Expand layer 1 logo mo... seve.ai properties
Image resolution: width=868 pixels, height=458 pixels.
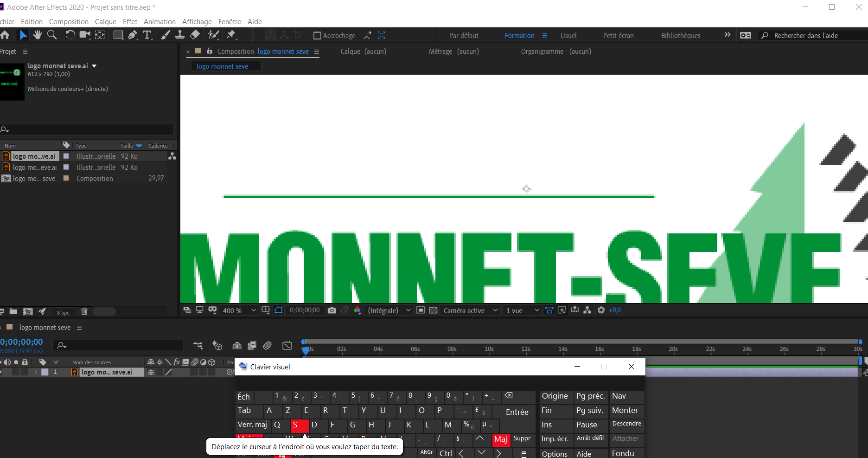(36, 372)
